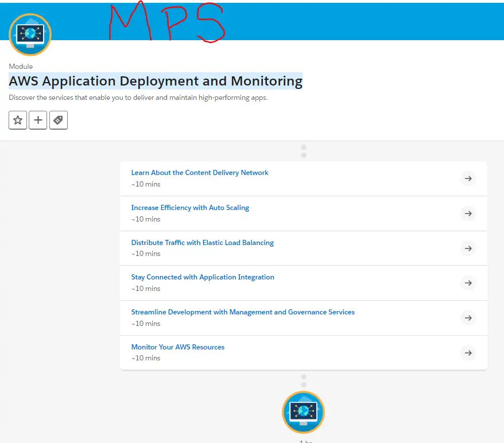
Task: Open the Distribute Traffic with Elastic Load Balancing unit
Action: 202,242
